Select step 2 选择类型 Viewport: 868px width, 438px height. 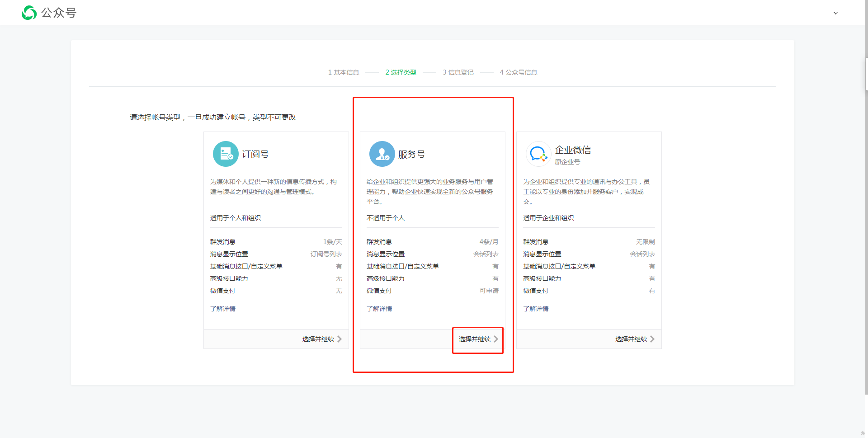[x=401, y=72]
